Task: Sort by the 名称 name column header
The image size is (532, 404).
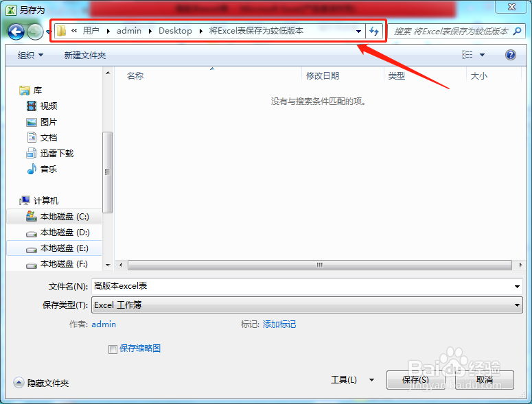Action: coord(135,76)
